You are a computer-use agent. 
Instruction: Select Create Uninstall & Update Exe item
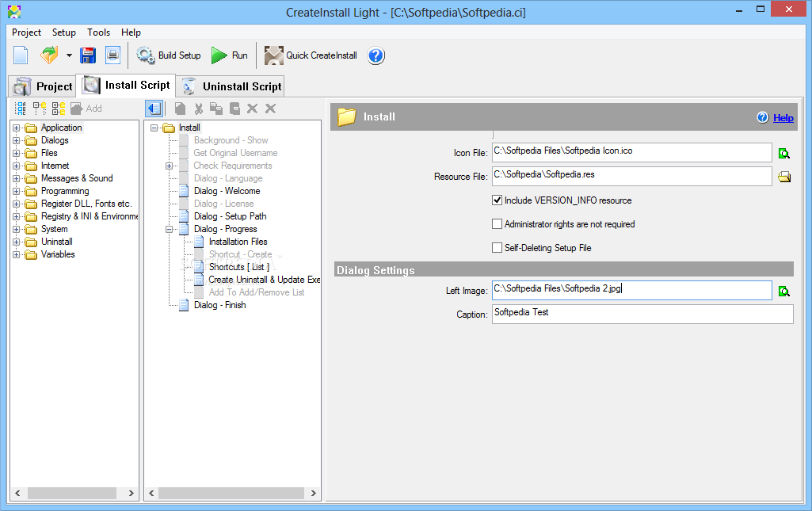pos(264,280)
